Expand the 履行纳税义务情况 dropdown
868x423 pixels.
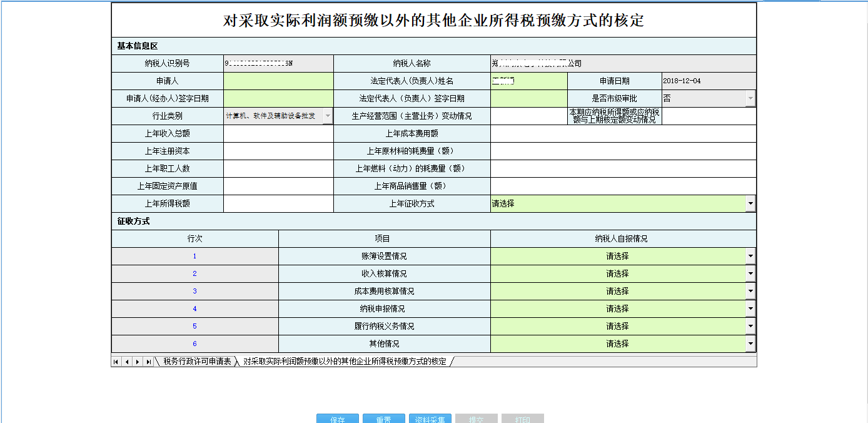[750, 325]
